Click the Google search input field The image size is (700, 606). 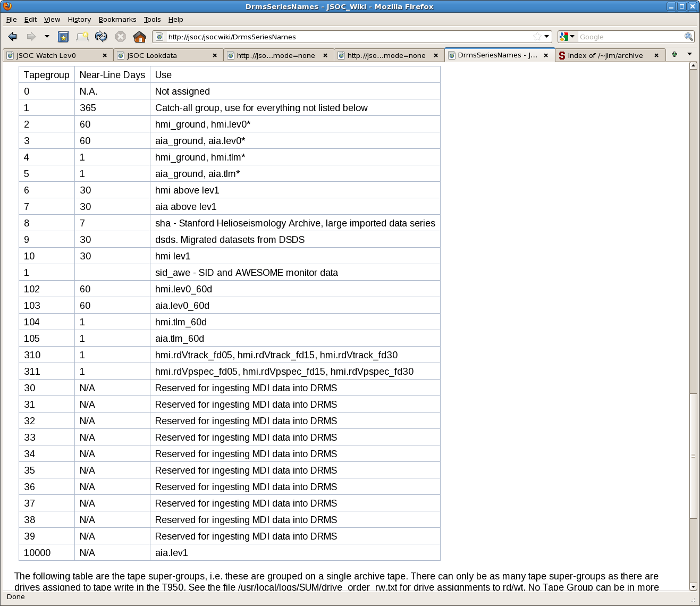click(x=630, y=37)
